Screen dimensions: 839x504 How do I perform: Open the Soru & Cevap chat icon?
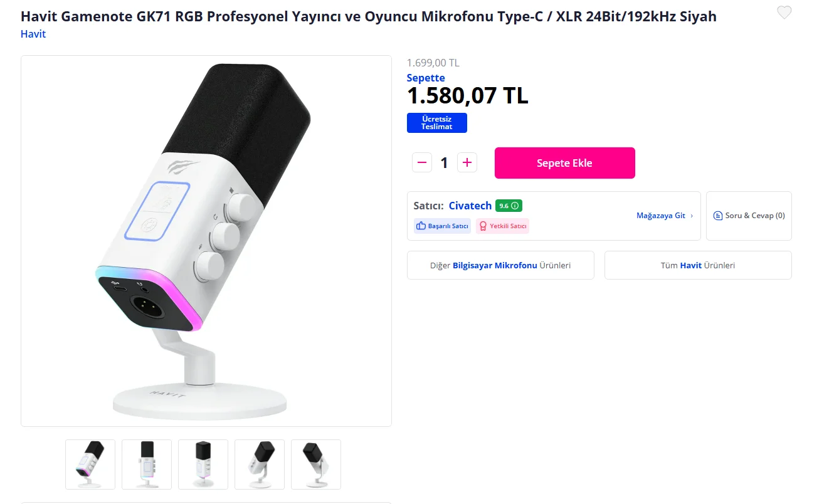click(718, 216)
